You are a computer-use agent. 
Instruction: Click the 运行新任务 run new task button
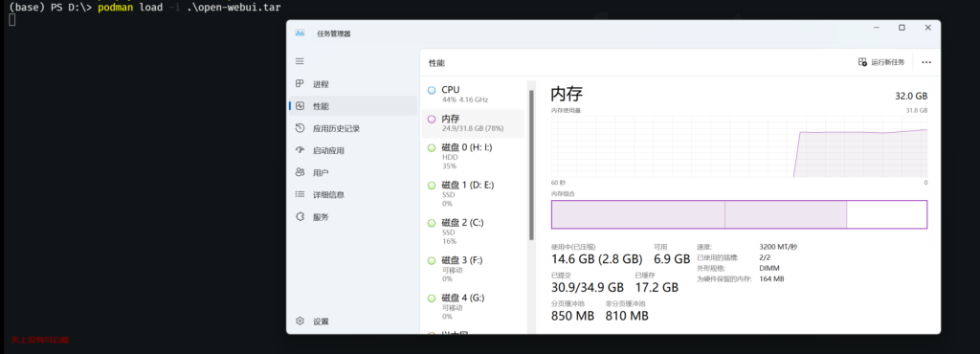881,62
